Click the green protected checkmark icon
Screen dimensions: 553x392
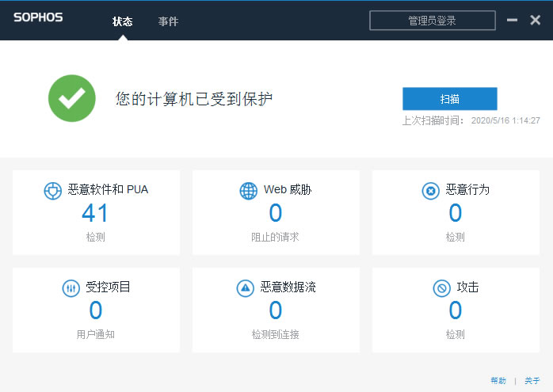[72, 98]
